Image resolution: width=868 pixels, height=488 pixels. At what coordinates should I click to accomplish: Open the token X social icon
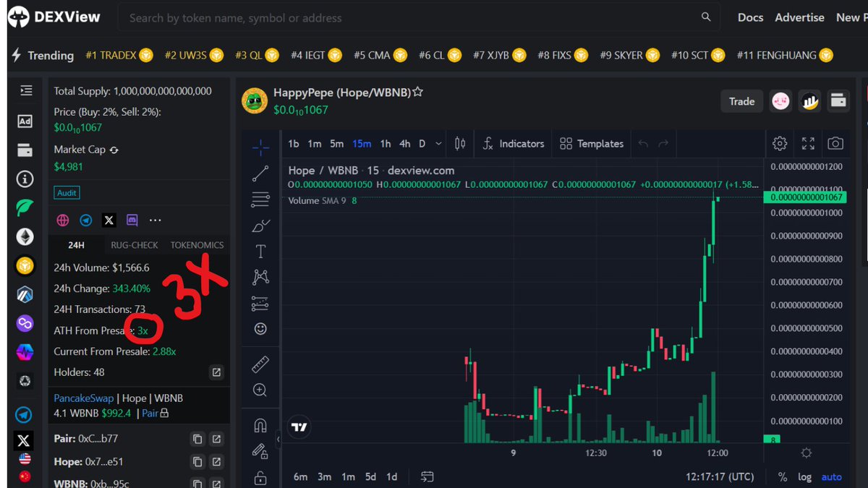(109, 221)
